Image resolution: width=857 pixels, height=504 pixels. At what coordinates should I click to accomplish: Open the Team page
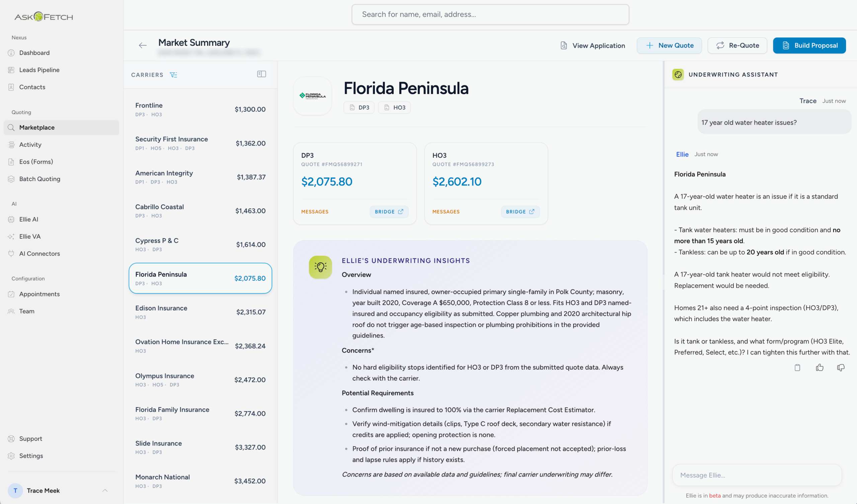coord(62,311)
